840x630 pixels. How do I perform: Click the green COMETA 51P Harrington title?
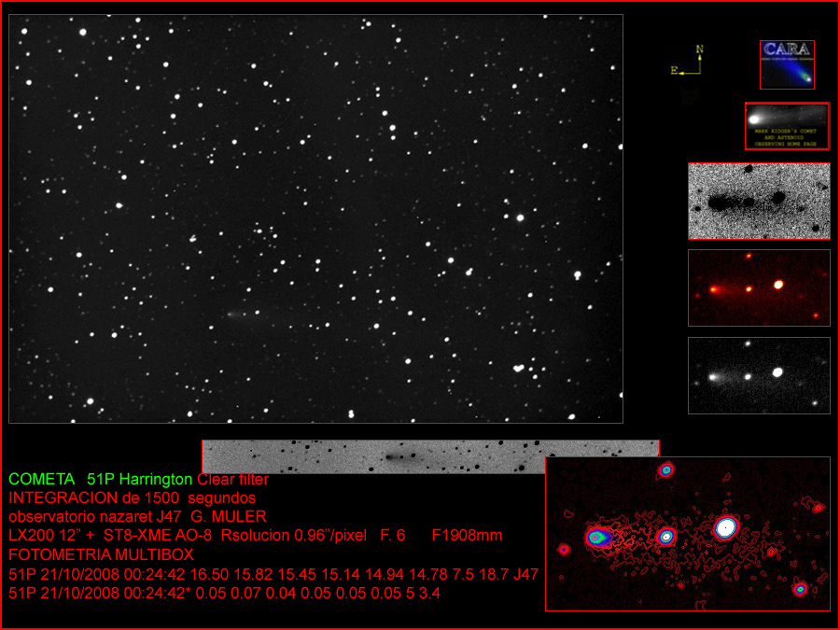[102, 479]
